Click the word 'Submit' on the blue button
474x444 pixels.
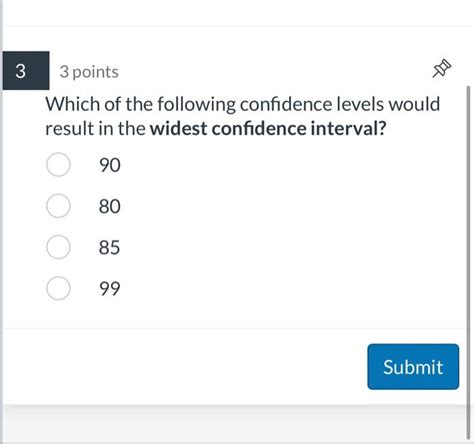pos(413,367)
